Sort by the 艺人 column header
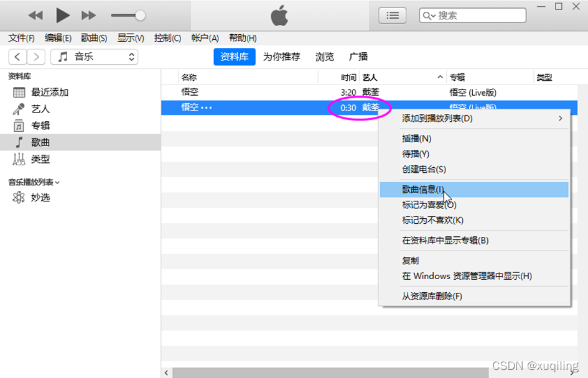588x378 pixels. (x=403, y=78)
